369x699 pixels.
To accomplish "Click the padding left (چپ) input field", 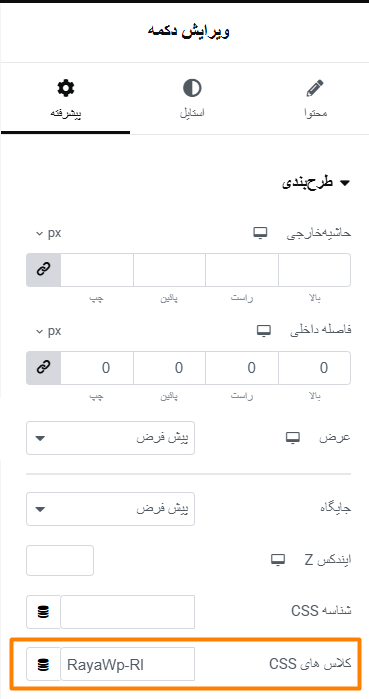I will click(x=97, y=367).
